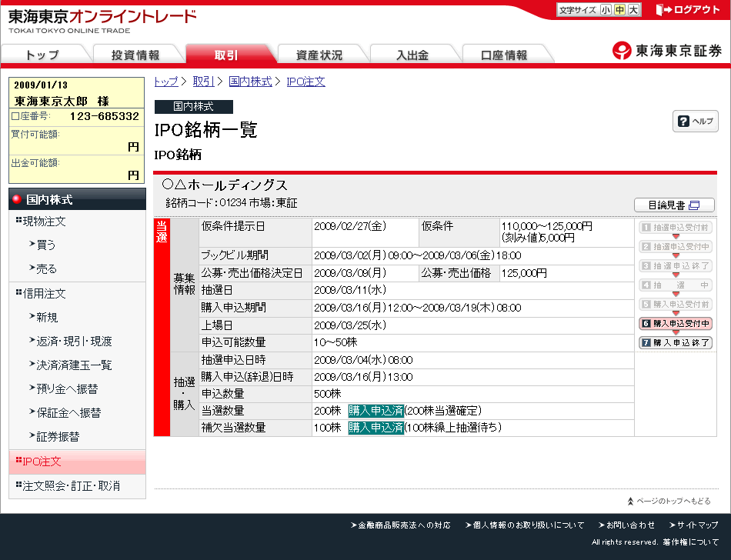Open 保証金へ振替 in sidebar
731x560 pixels.
point(68,412)
